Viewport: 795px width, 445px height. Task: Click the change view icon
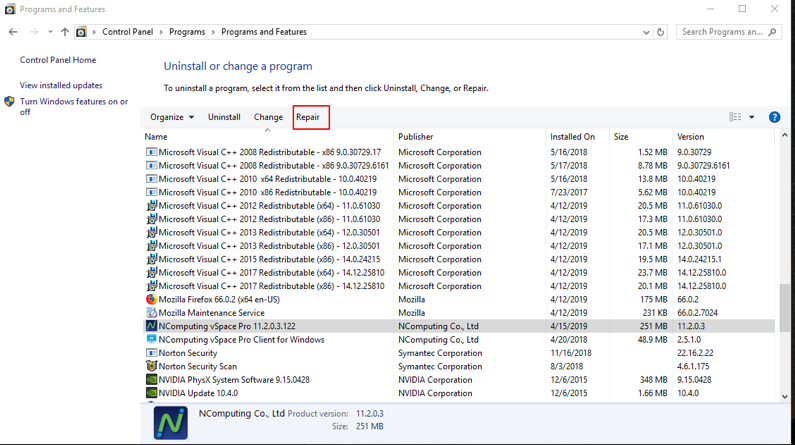coord(735,117)
